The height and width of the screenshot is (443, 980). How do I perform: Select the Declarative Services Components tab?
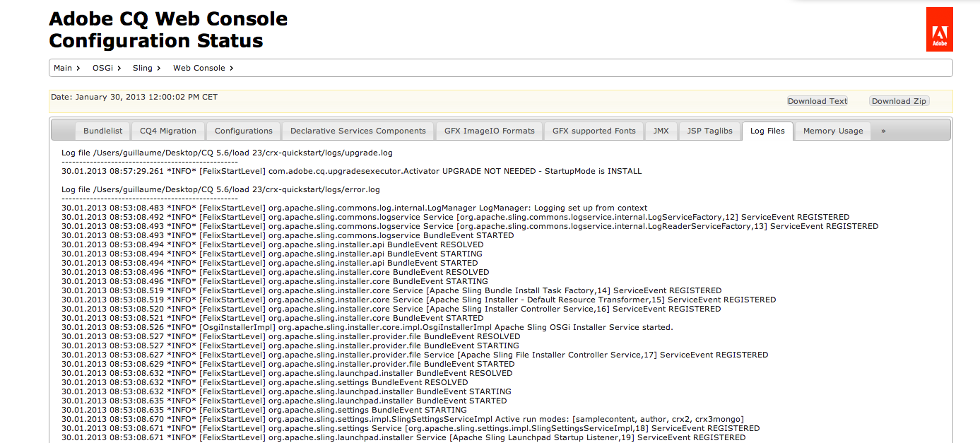click(x=358, y=131)
